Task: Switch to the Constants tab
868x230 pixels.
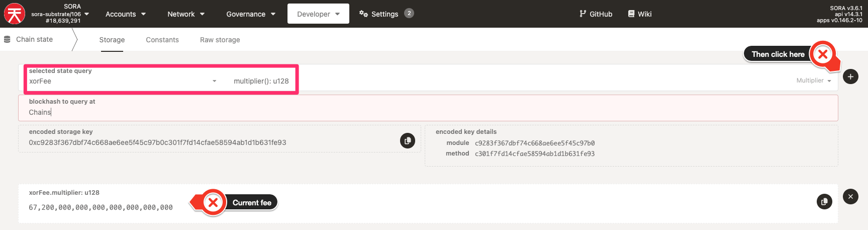Action: (162, 40)
